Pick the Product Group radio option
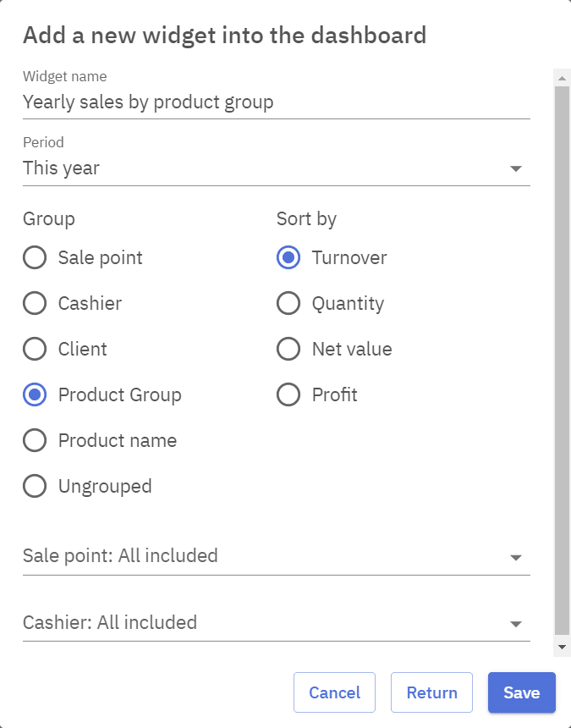 pyautogui.click(x=35, y=395)
